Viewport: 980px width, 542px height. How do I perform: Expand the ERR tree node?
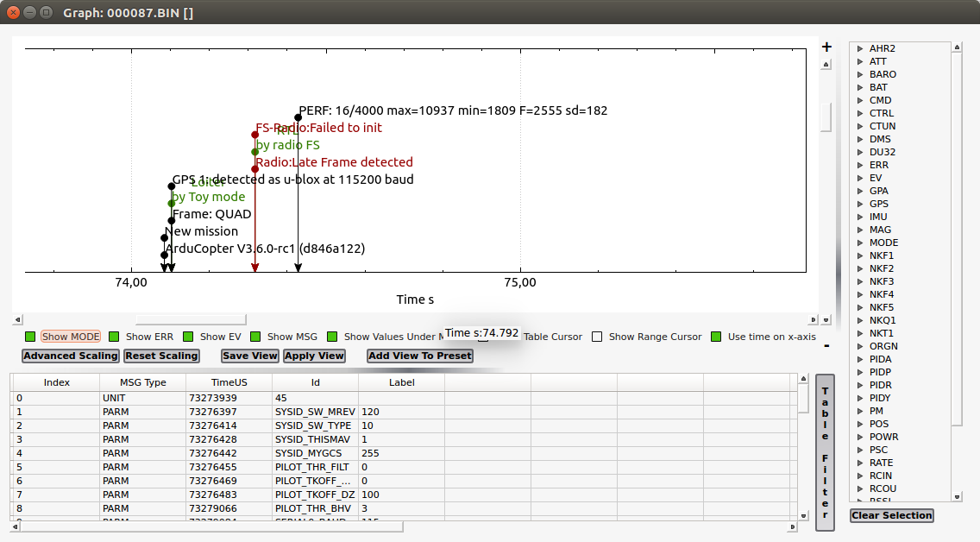point(860,165)
